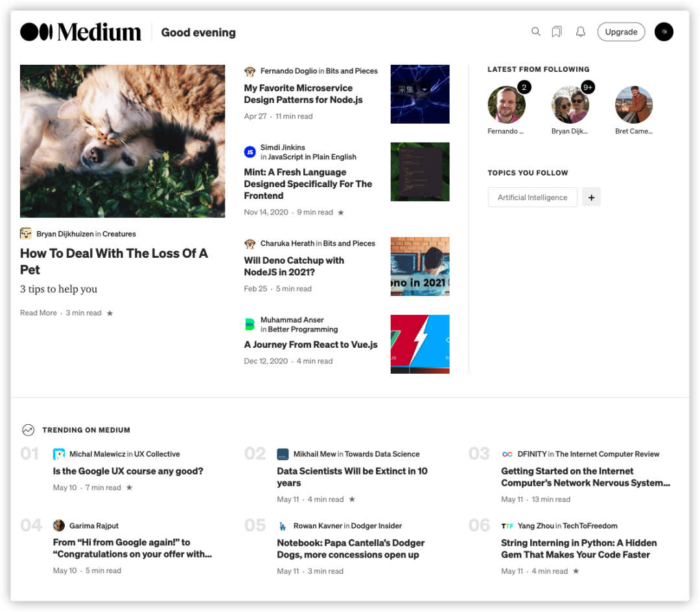The width and height of the screenshot is (700, 612).
Task: Open 'Is the Google UX course any good?'
Action: [128, 471]
